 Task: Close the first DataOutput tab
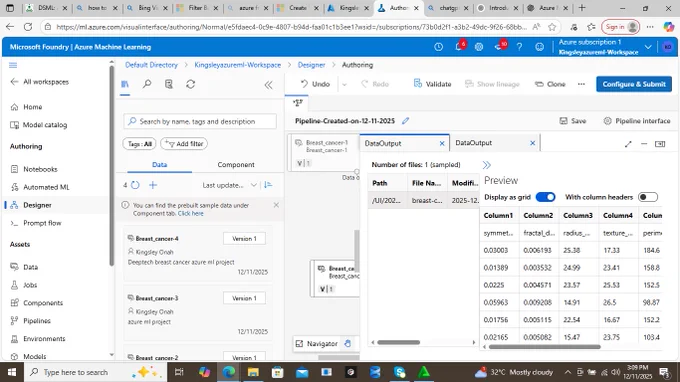[x=442, y=144]
